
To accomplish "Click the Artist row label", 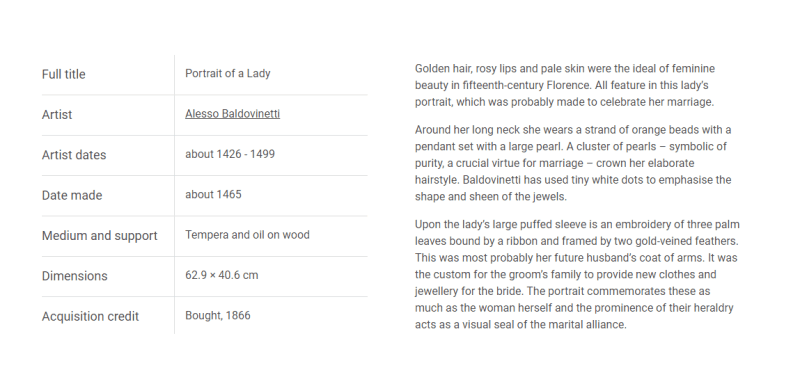I will pos(57,114).
